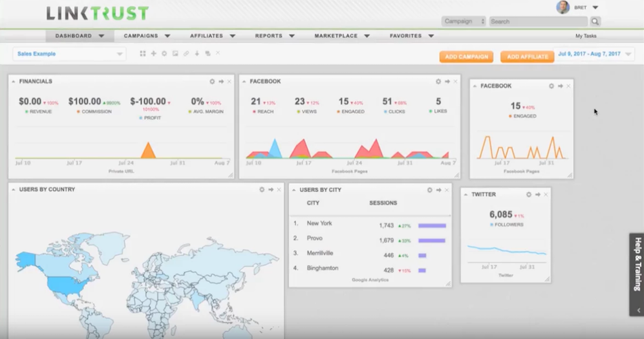Open the Campaigns menu
Viewport: 644px width, 339px height.
click(147, 35)
